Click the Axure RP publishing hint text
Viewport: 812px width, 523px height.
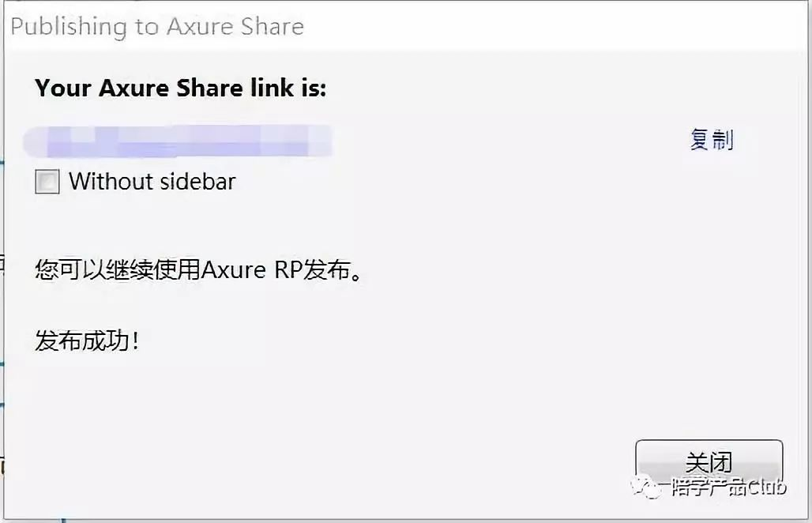(x=197, y=269)
